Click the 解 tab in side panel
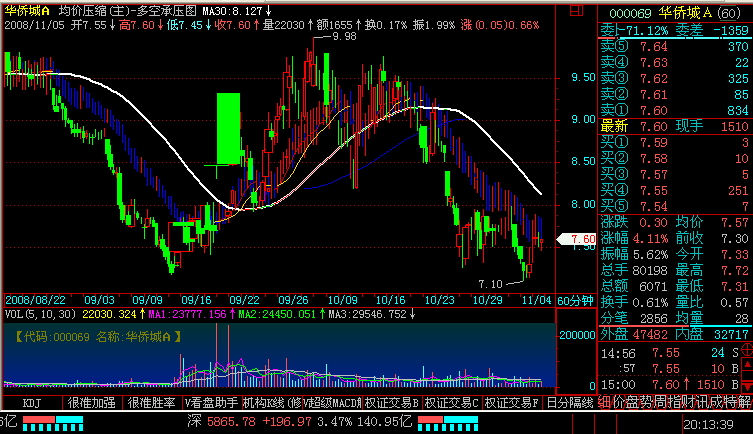 pos(744,402)
